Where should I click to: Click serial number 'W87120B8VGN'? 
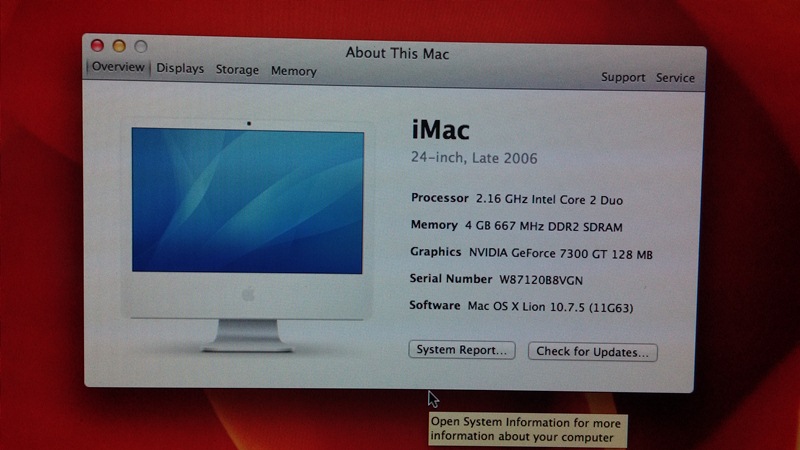pos(541,280)
